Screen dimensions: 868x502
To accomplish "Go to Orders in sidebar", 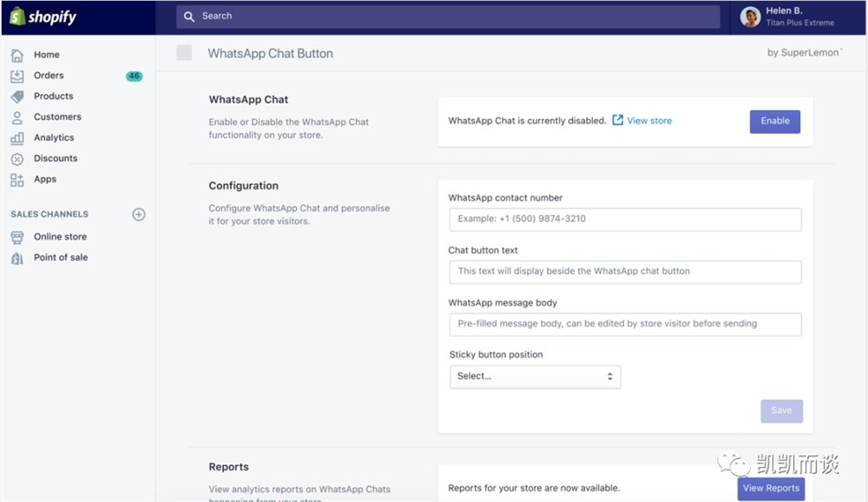I will 49,76.
